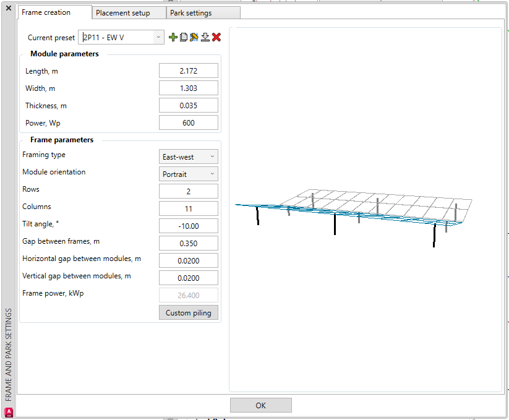
Task: Import preset using the download arrow icon
Action: [205, 37]
